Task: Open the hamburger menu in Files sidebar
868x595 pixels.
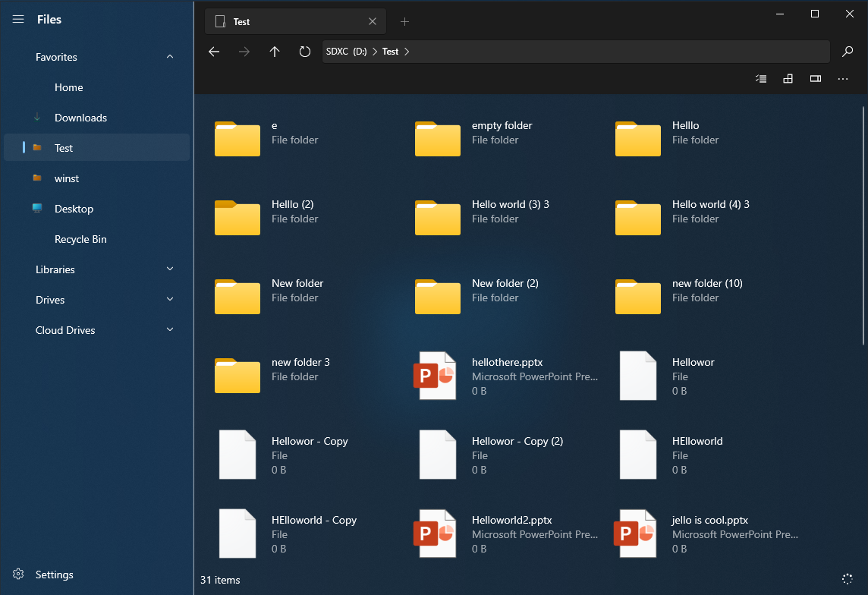Action: point(17,19)
